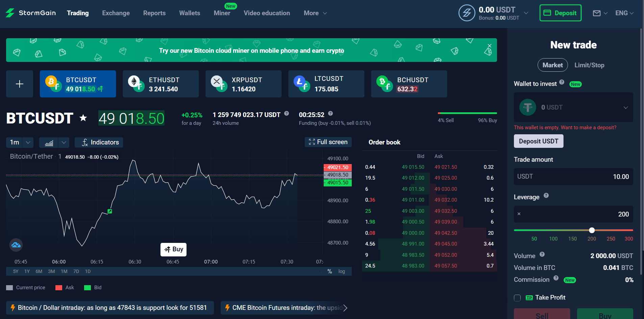
Task: Set chart range to 1M
Action: (64, 271)
